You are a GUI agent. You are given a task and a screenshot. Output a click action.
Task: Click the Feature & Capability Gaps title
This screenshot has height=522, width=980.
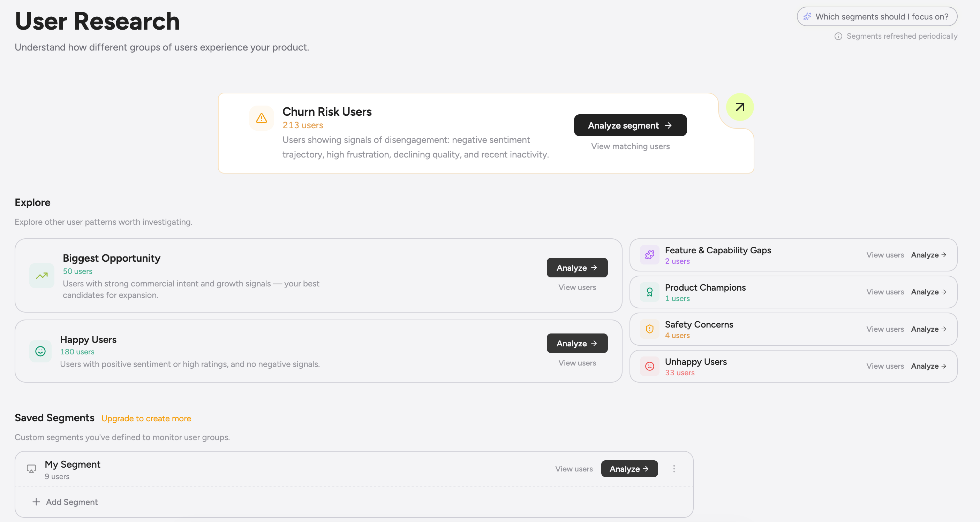(718, 250)
